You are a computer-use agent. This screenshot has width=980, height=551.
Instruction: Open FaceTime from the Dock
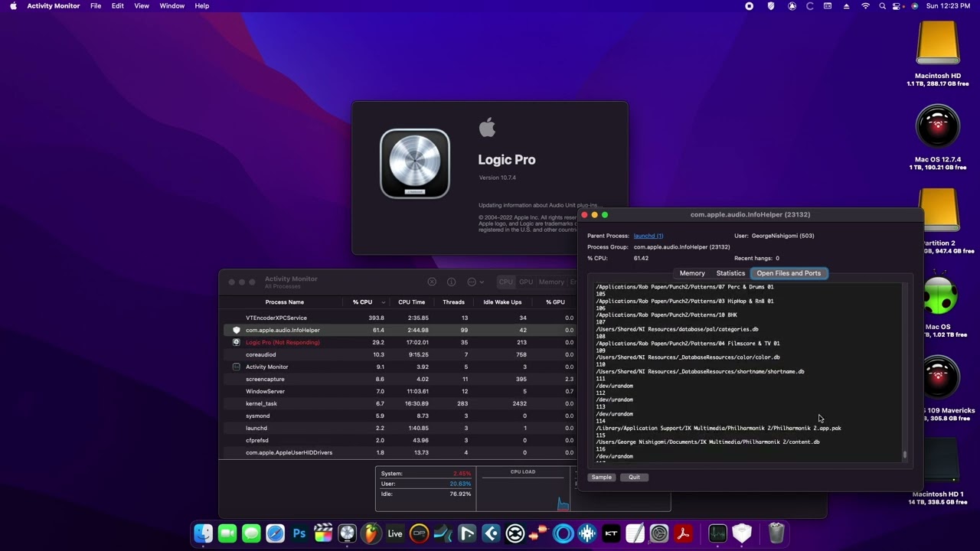click(227, 533)
